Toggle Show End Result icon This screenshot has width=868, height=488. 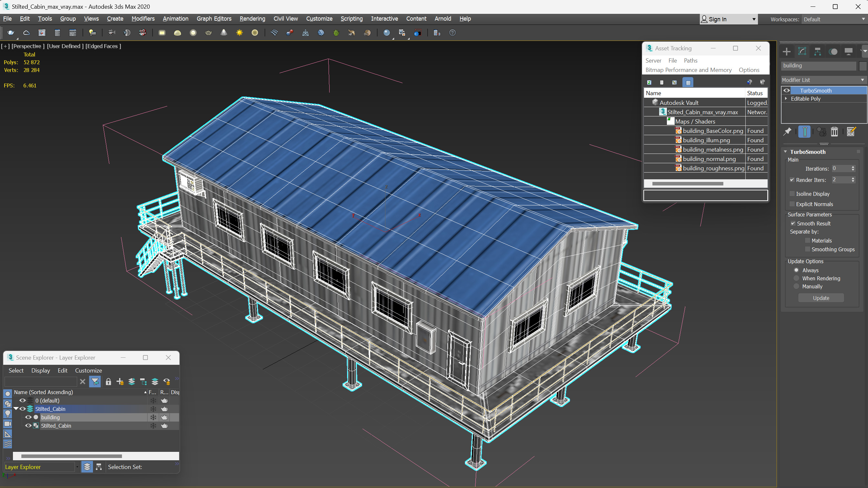coord(804,132)
